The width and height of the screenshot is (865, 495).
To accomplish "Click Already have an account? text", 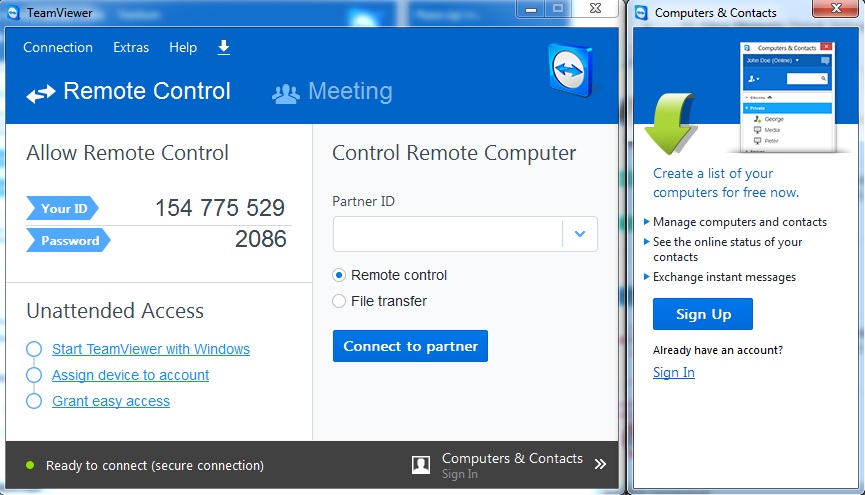I will coord(718,350).
